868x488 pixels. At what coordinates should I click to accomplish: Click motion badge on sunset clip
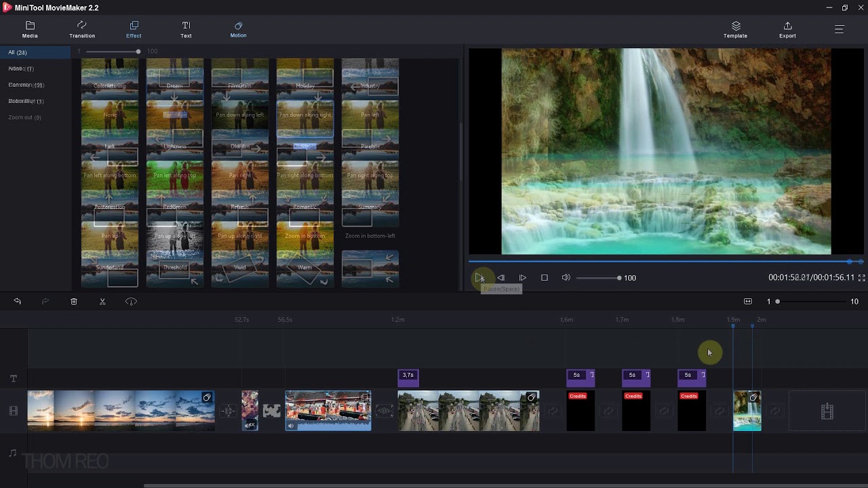coord(207,397)
